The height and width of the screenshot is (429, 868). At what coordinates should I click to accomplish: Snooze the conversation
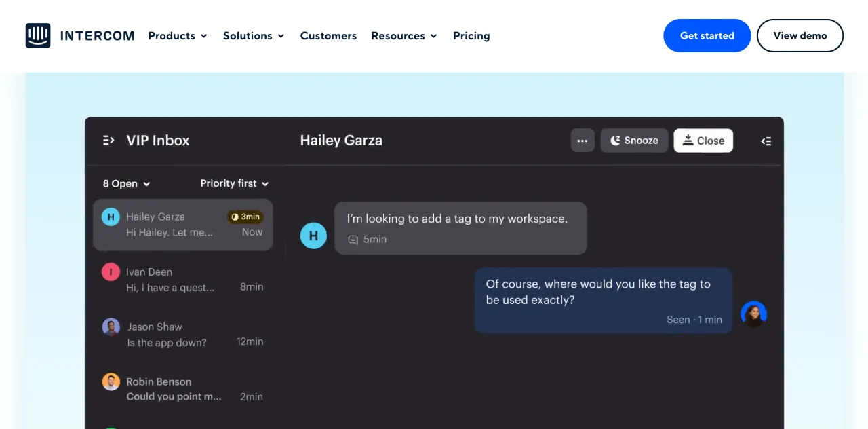pos(634,141)
